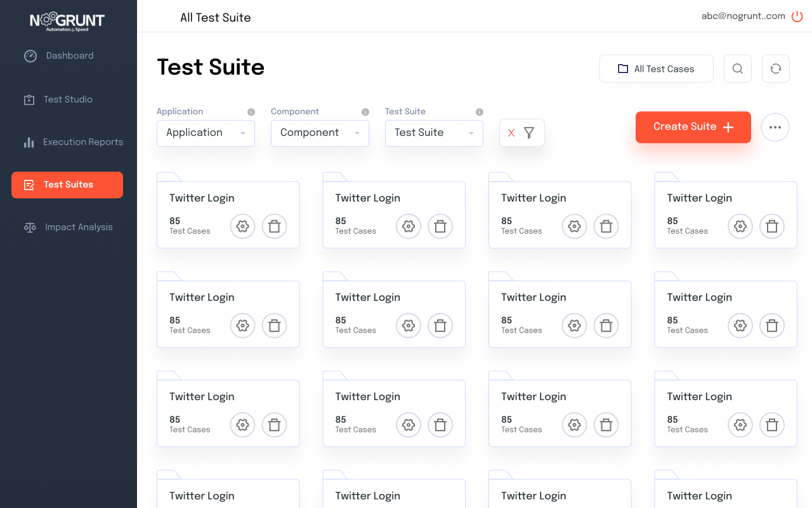
Task: Go to Impact Analysis in the sidebar
Action: click(79, 227)
